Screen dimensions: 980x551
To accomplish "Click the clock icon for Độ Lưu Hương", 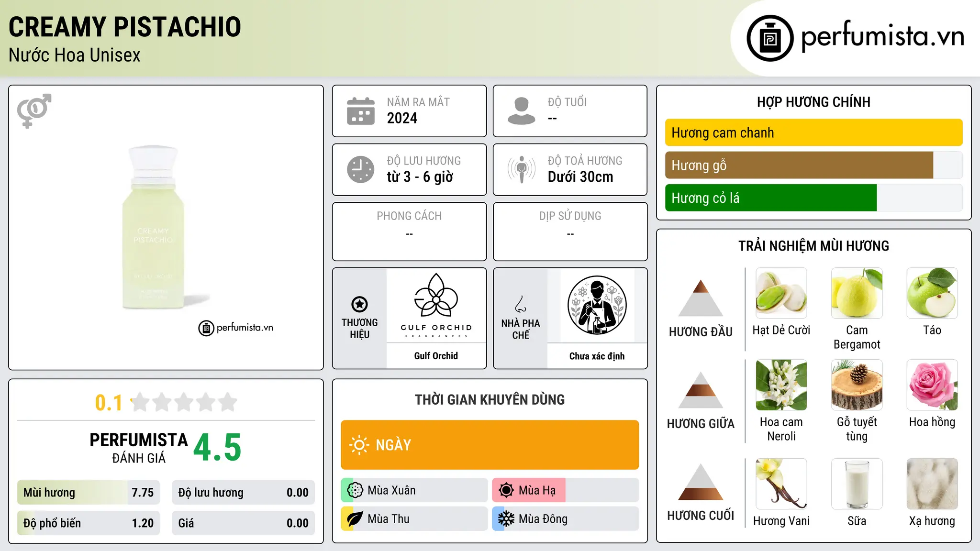I will [361, 169].
